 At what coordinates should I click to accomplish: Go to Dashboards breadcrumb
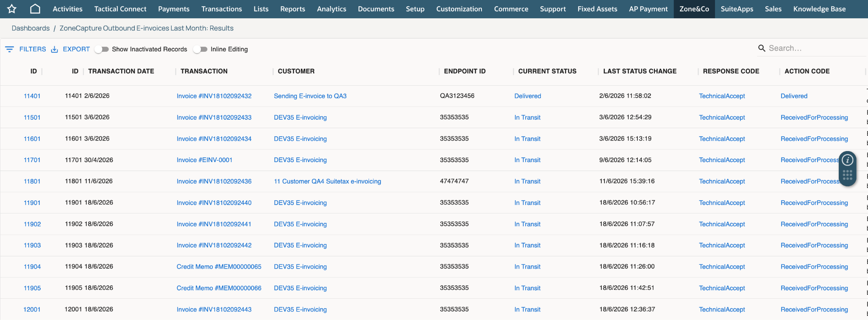click(x=31, y=28)
